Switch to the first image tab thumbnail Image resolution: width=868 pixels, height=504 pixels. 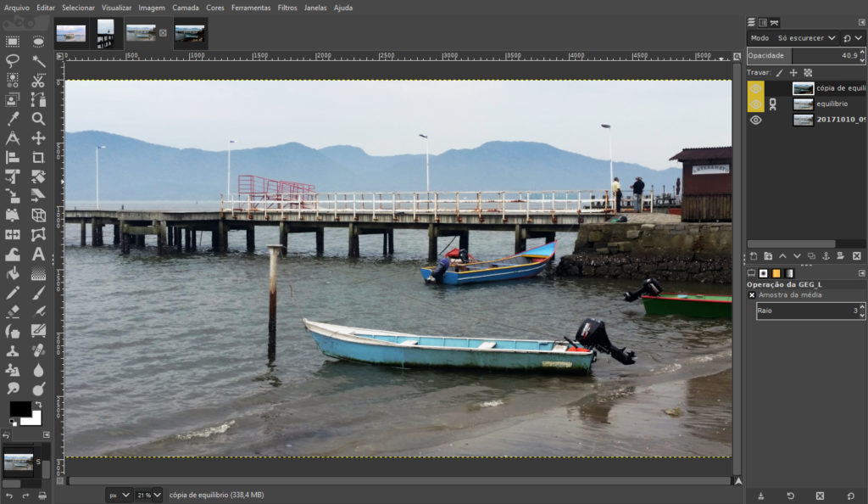click(x=71, y=33)
